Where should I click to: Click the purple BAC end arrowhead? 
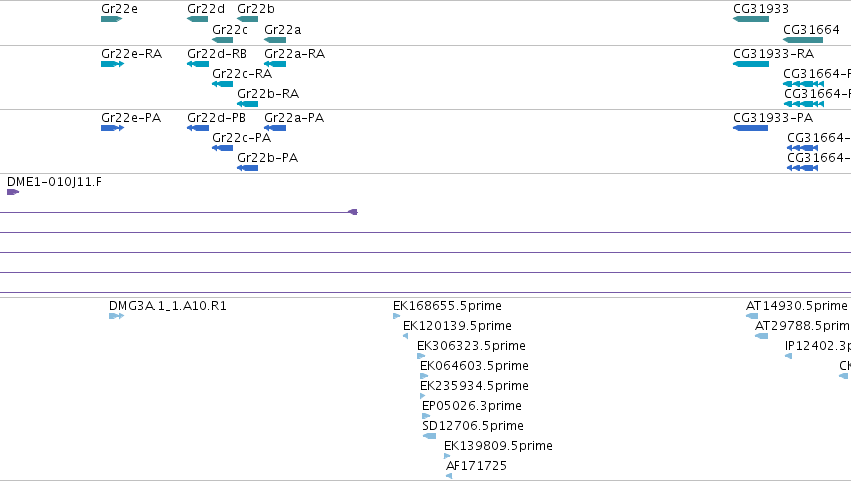(x=353, y=212)
